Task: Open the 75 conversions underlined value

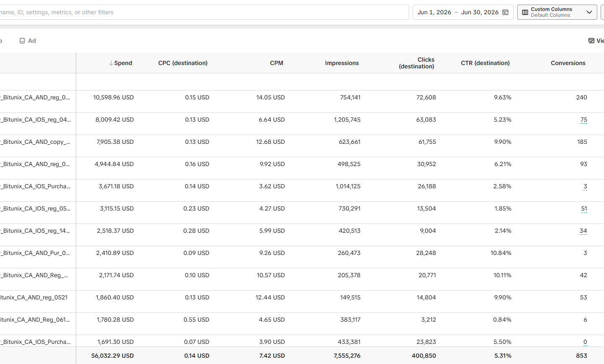Action: tap(584, 120)
